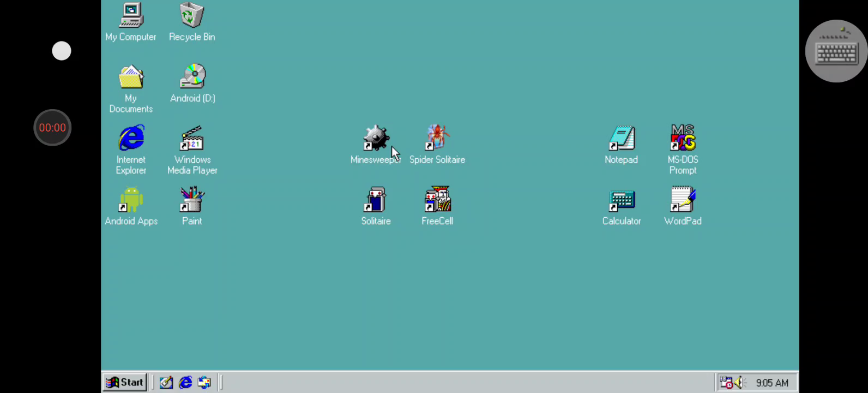Click the Calculator shortcut icon
The width and height of the screenshot is (868, 393).
point(622,200)
